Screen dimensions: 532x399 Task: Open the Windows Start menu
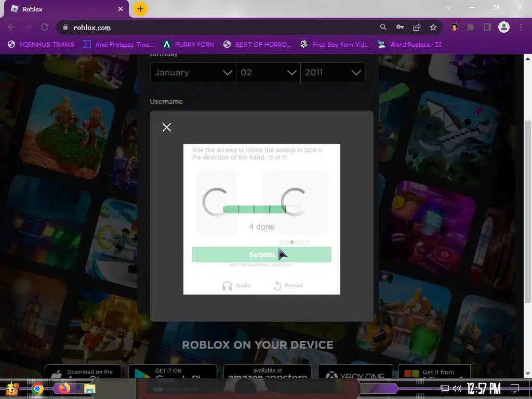click(x=12, y=389)
